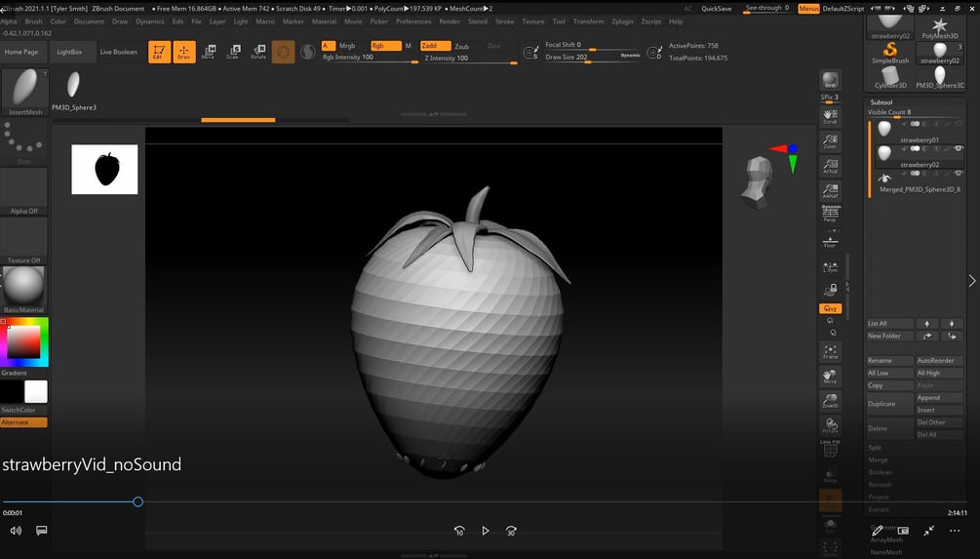Screen dimensions: 980x559
Task: Select the Rotate gizmo tool
Action: tap(258, 52)
